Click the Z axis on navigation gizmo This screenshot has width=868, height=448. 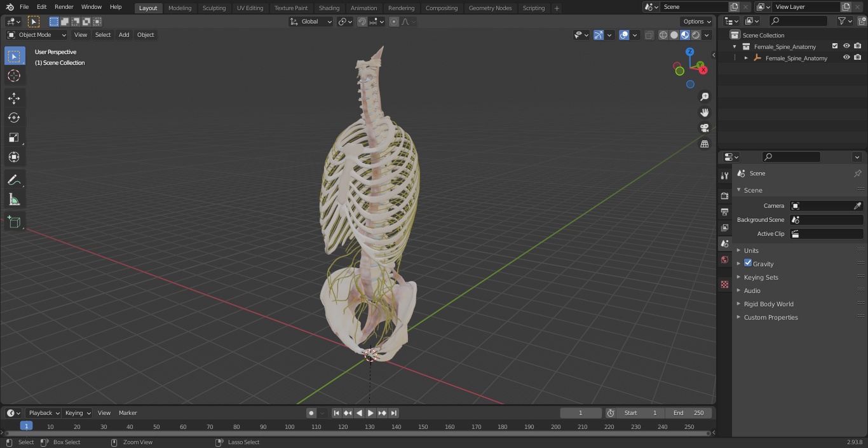click(x=690, y=51)
